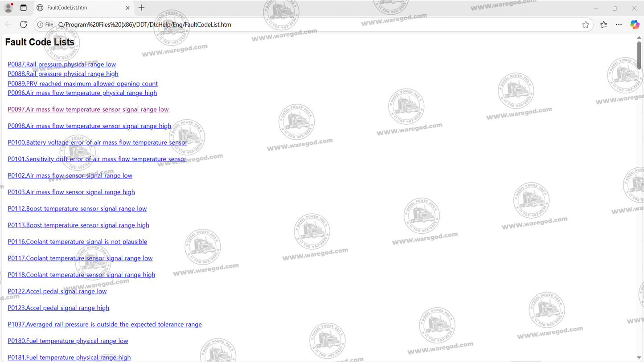Open a new tab with plus button
Image resolution: width=644 pixels, height=362 pixels.
click(142, 8)
